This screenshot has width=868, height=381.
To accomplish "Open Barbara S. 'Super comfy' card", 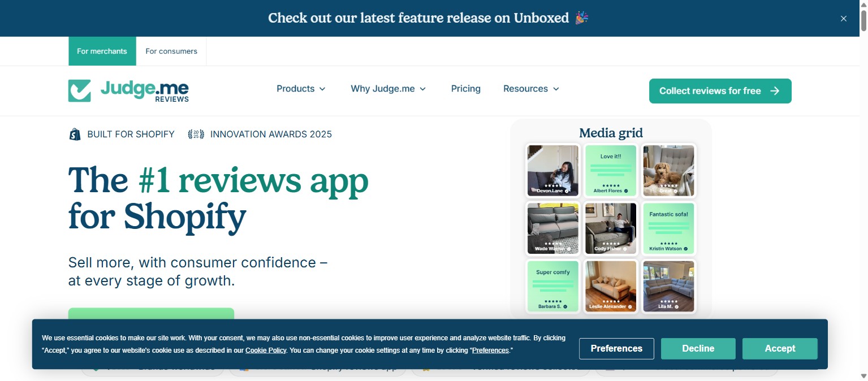I will point(553,286).
